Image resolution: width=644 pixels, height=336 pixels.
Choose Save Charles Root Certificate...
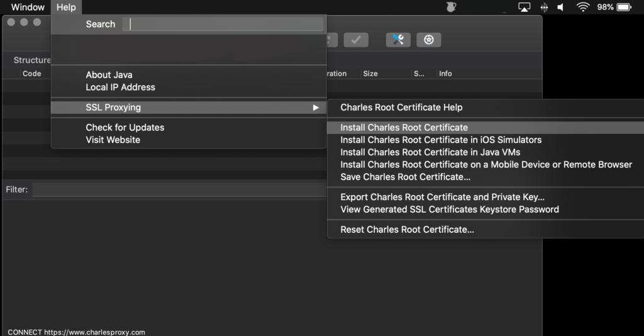click(486, 177)
